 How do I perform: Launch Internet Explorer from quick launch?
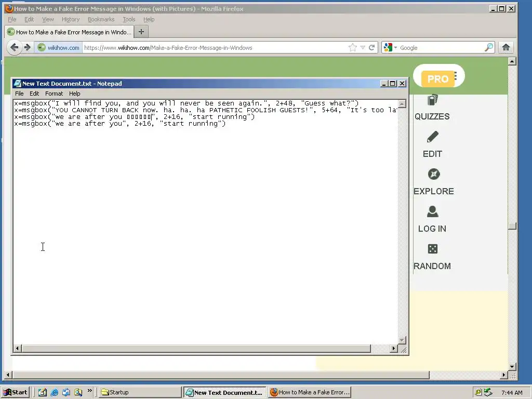tap(54, 392)
